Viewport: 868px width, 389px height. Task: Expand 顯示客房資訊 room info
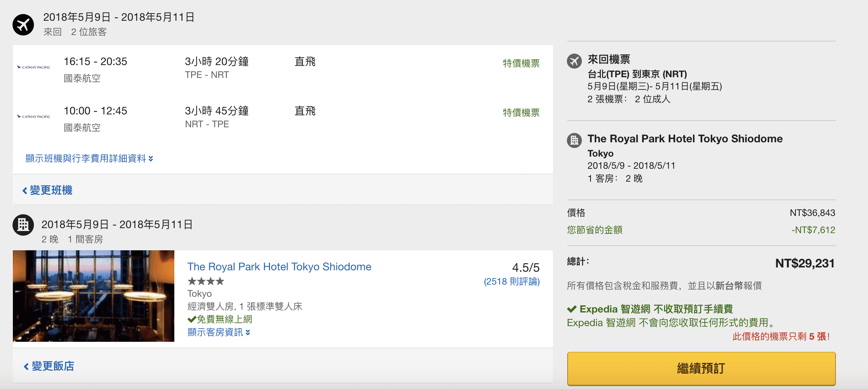click(x=219, y=332)
